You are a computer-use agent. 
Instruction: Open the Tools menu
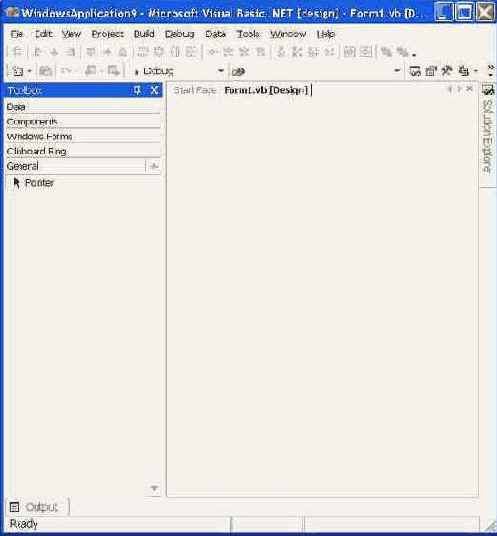(x=248, y=34)
